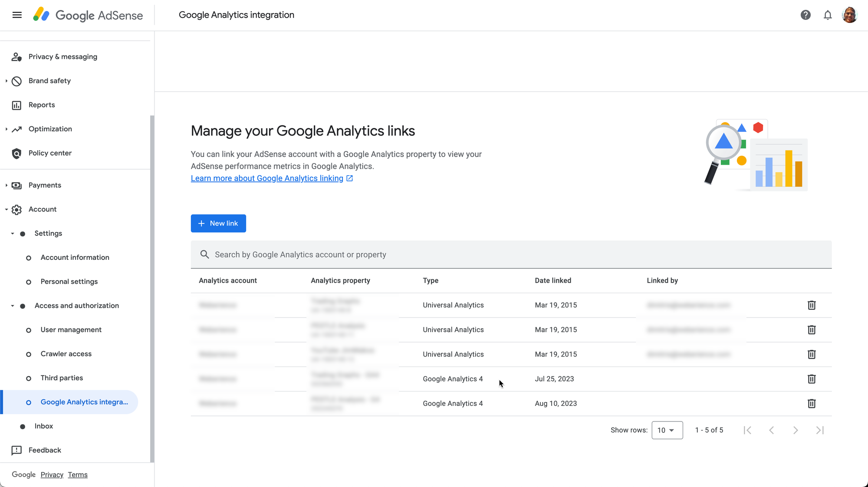
Task: Expand the Payments section
Action: [7, 185]
